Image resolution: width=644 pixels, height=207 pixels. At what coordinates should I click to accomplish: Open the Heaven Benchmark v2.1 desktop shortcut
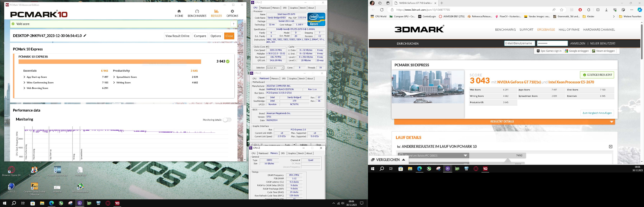click(57, 172)
